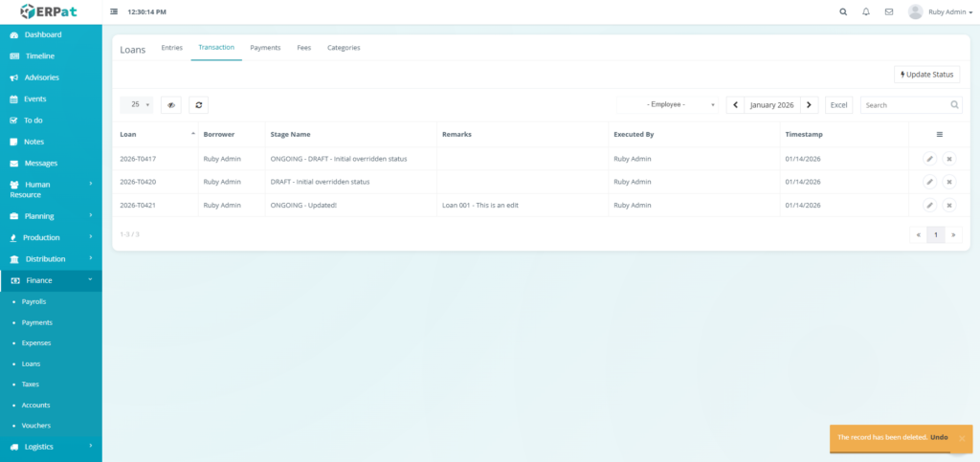The image size is (980, 462).
Task: Expand Planning menu
Action: click(x=51, y=216)
